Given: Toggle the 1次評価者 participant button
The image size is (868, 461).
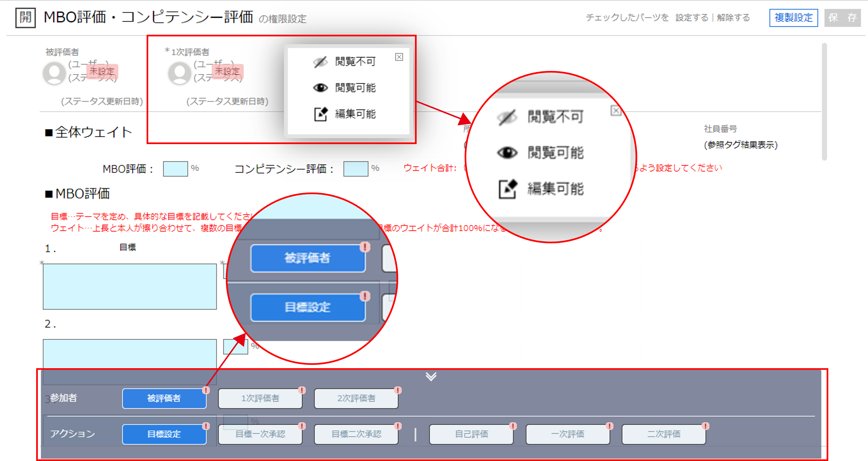Looking at the screenshot, I should [260, 399].
